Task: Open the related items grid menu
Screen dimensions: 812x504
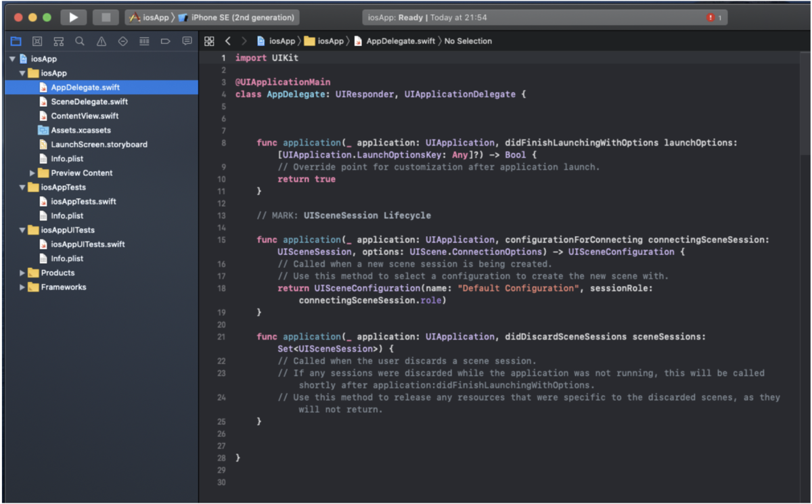Action: coord(209,41)
